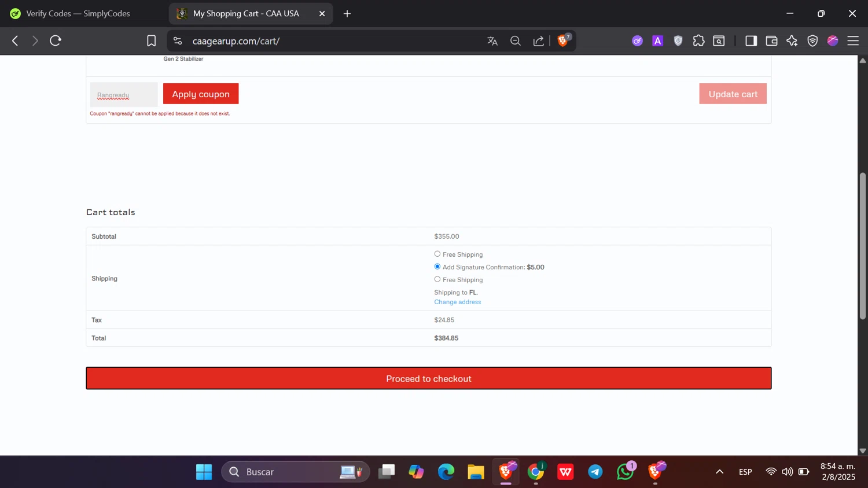Open Leo AI sparkle icon

pyautogui.click(x=792, y=41)
